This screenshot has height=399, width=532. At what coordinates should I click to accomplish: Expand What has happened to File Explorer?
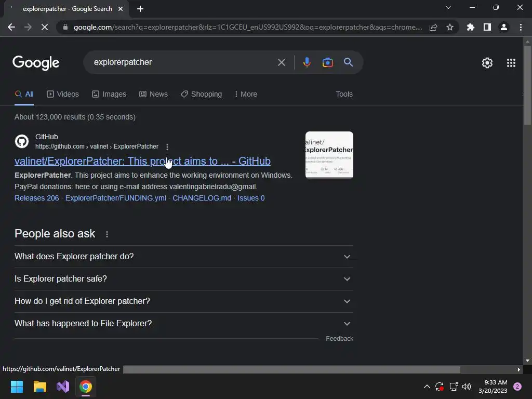[x=184, y=324]
